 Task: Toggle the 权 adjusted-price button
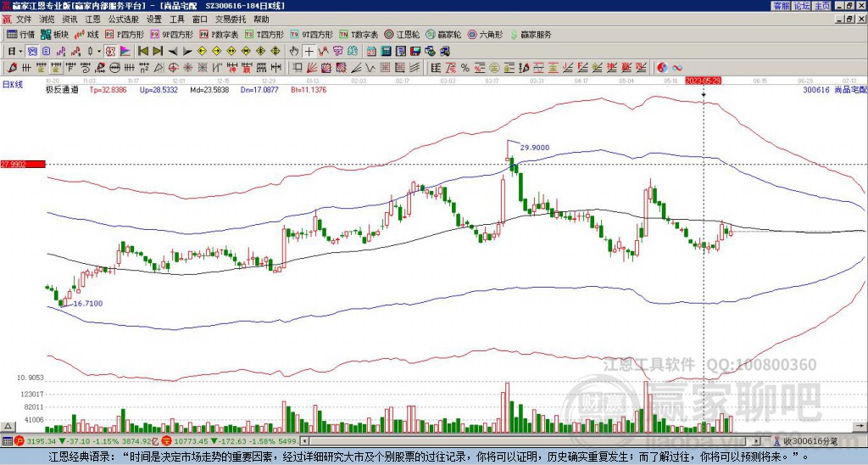click(110, 51)
